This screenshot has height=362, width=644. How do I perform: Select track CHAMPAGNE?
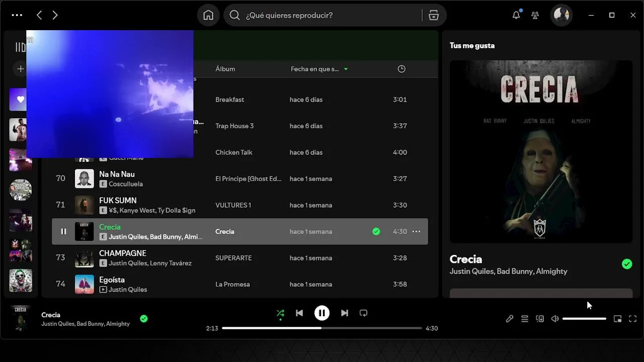click(x=123, y=253)
